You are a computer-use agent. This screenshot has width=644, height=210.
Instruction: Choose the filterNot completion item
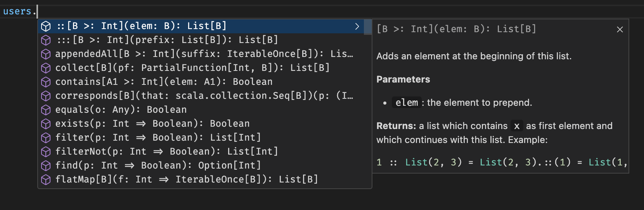(x=166, y=151)
